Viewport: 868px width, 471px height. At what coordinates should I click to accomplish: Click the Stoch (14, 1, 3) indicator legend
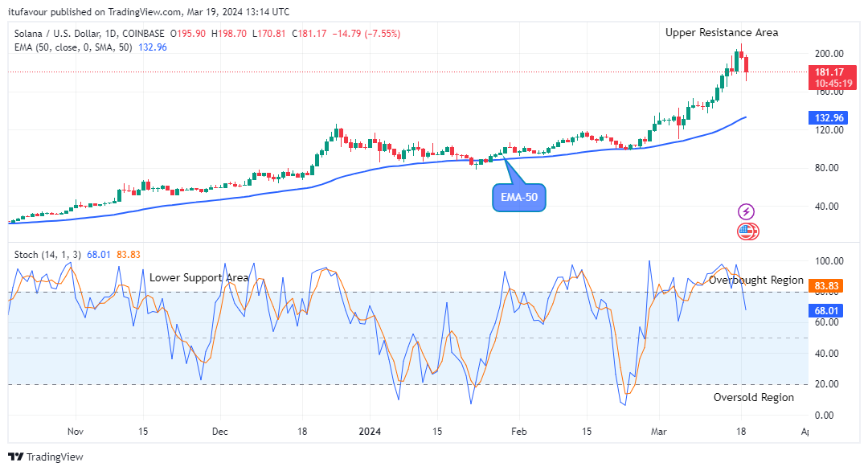47,255
